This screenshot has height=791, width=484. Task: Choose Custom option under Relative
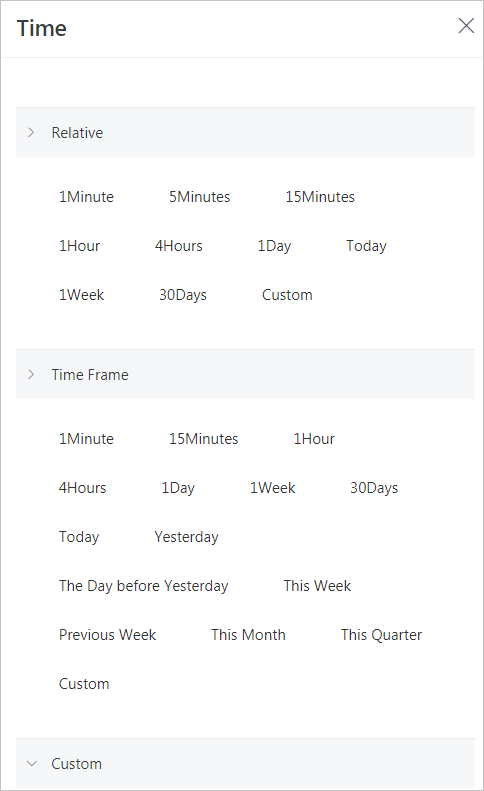pos(287,295)
